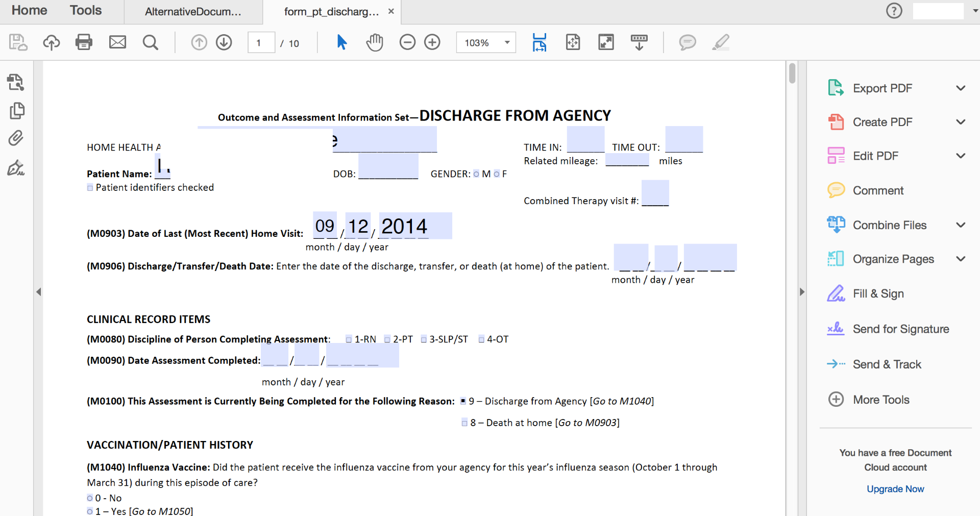980x516 pixels.
Task: Add a sticky note comment
Action: point(688,42)
